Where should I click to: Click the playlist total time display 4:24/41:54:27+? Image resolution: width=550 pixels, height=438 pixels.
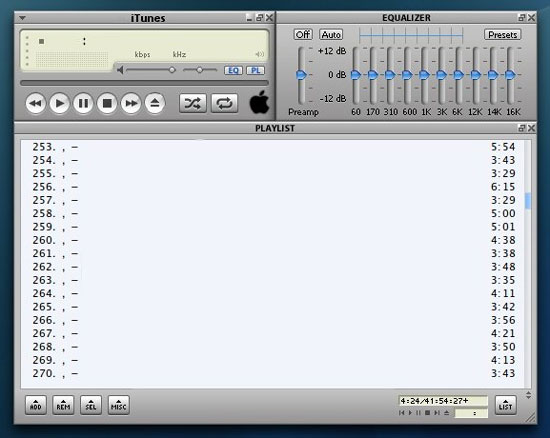[443, 400]
